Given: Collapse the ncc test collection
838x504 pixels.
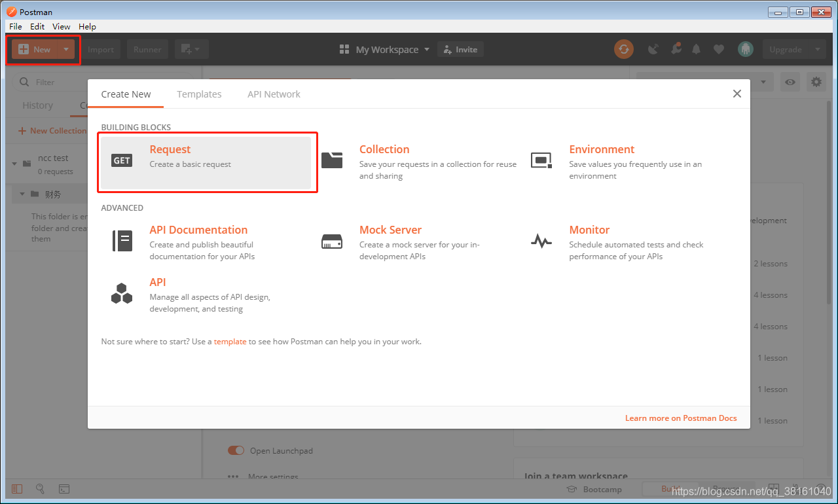Looking at the screenshot, I should 15,164.
